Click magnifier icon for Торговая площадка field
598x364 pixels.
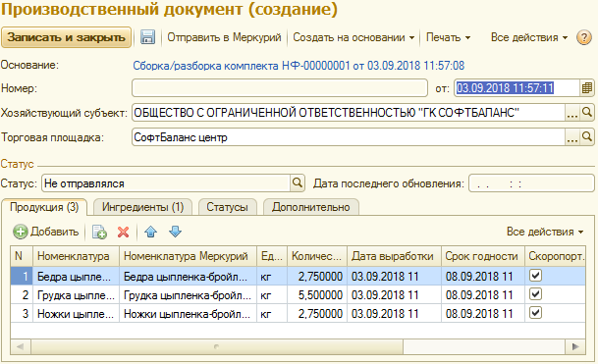point(587,137)
